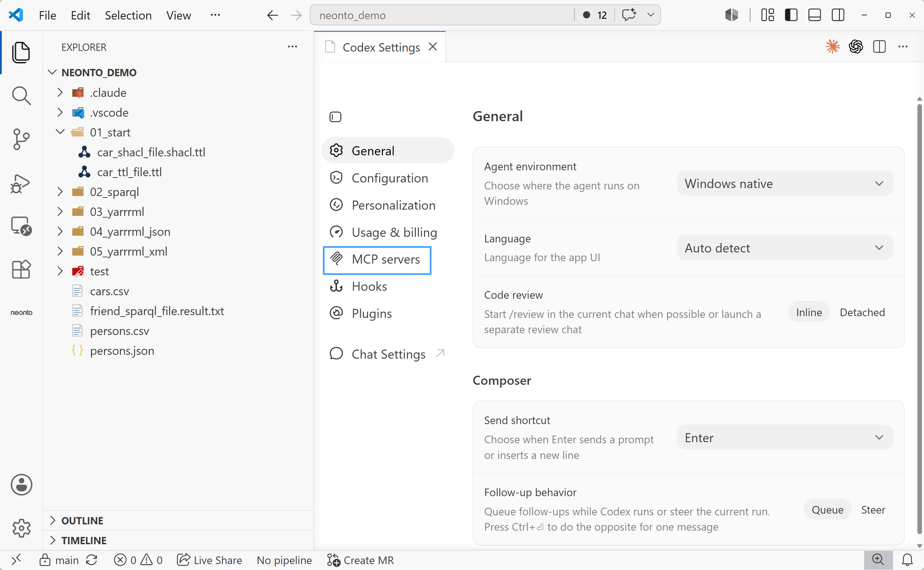Open the View menu
The height and width of the screenshot is (570, 924).
click(x=179, y=15)
